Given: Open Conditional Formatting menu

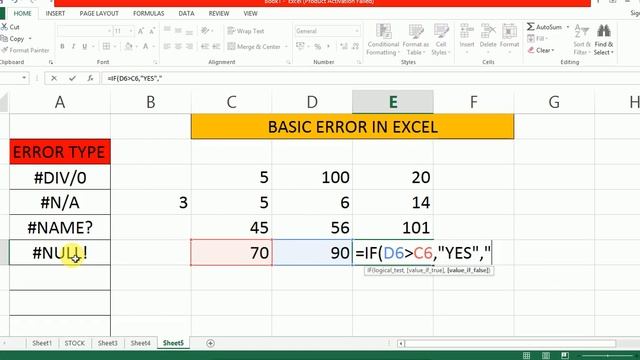Looking at the screenshot, I should coord(383,40).
